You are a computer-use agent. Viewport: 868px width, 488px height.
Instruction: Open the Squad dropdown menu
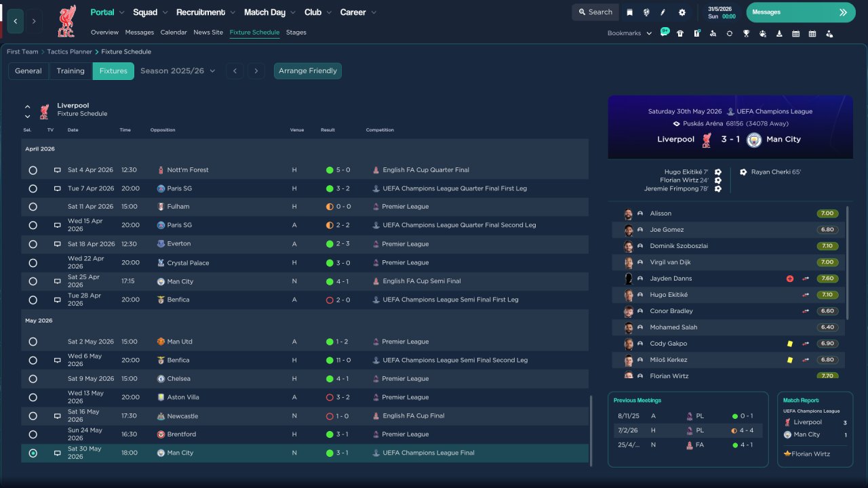tap(150, 12)
